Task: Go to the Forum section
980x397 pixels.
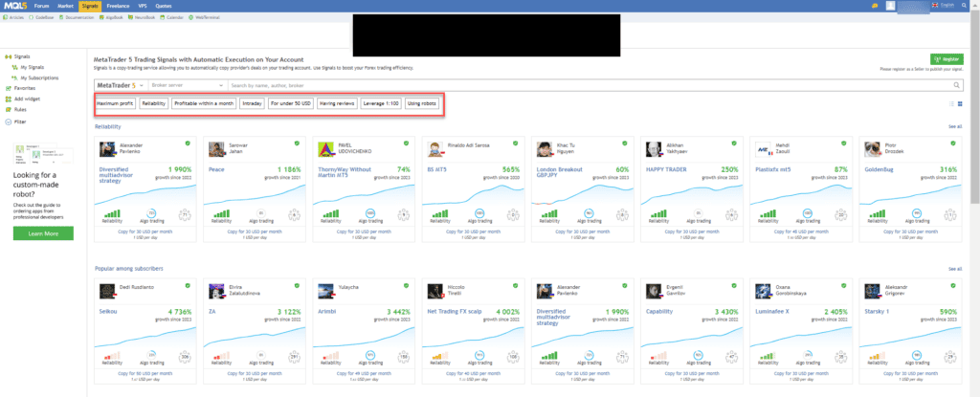Action: [41, 5]
